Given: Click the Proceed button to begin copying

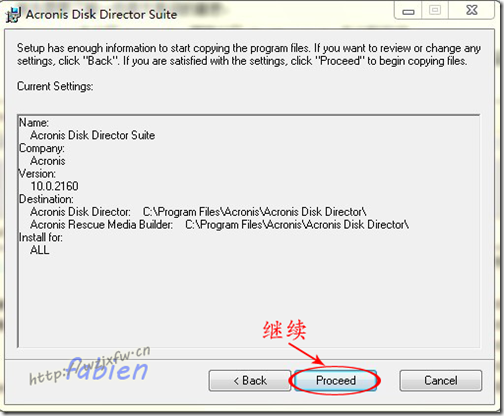Looking at the screenshot, I should (x=335, y=380).
